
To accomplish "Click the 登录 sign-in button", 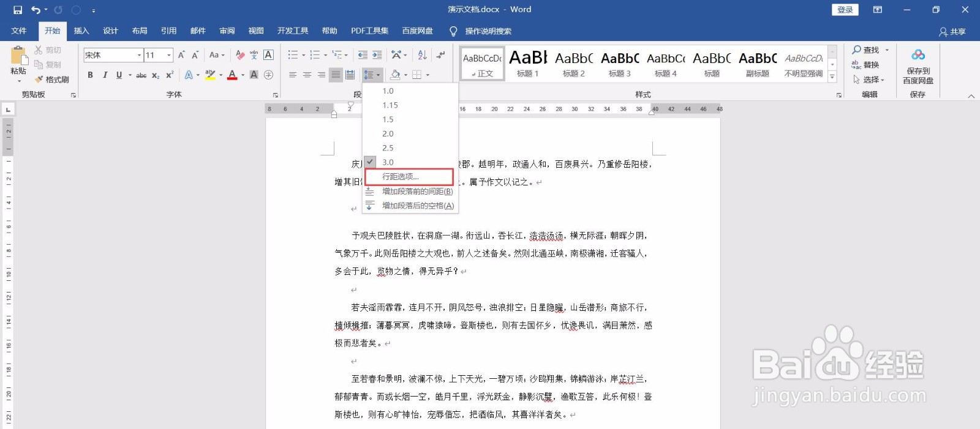I will 845,10.
